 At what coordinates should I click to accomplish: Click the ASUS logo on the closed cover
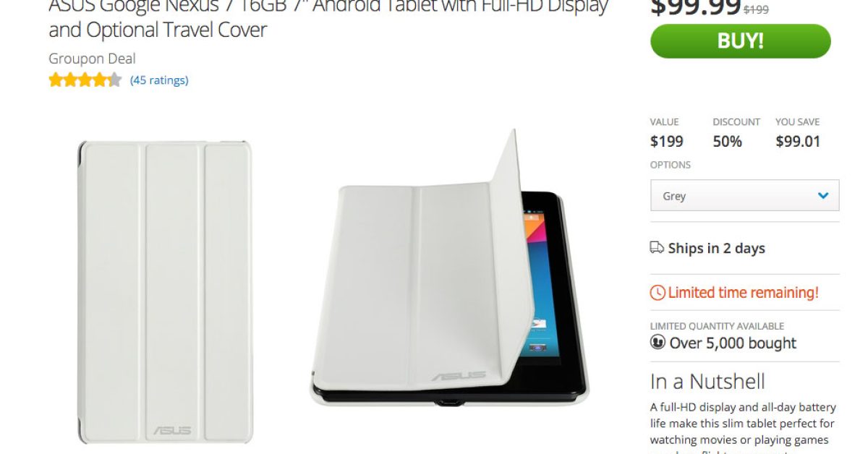pyautogui.click(x=172, y=430)
